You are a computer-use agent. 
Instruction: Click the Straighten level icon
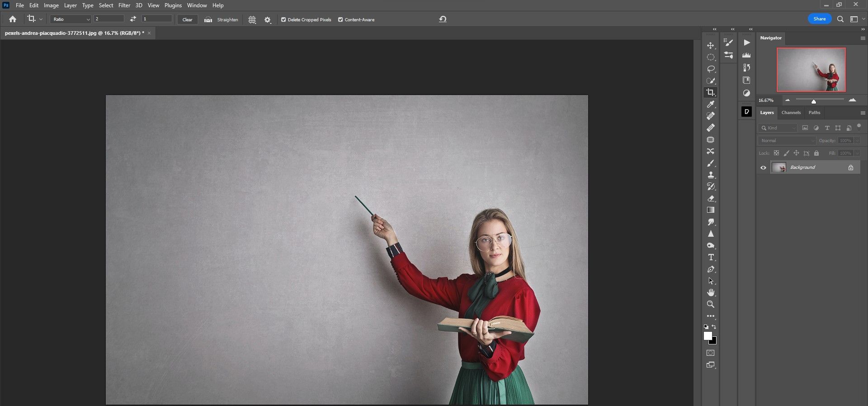[x=208, y=19]
